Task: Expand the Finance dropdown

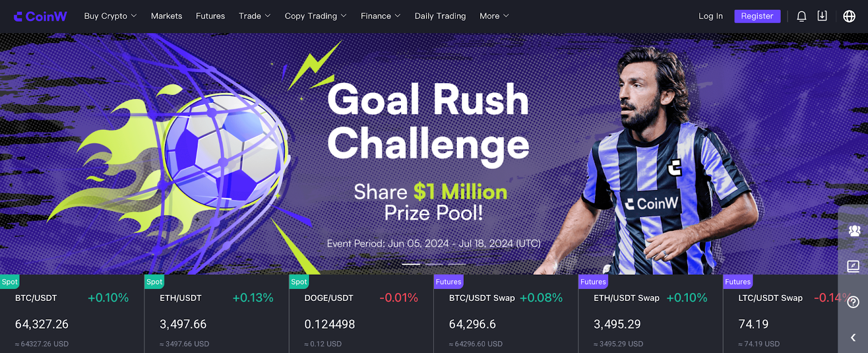Action: (x=380, y=16)
